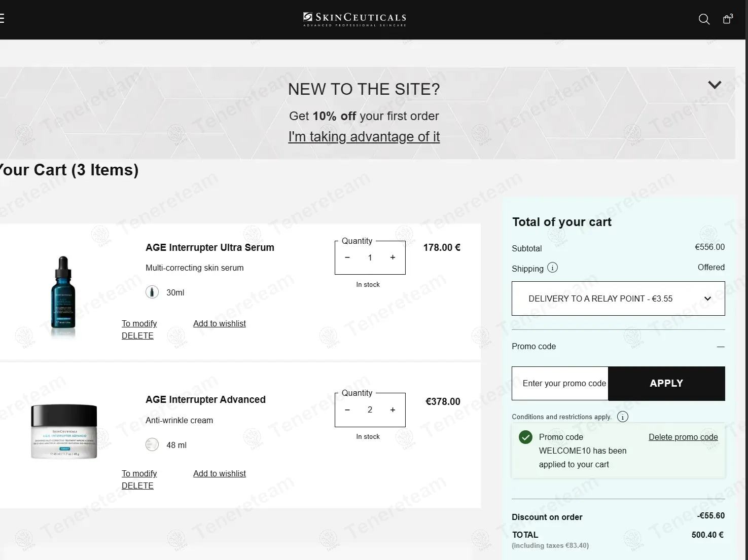
Task: Add AGE Interrupter Advanced to wishlist
Action: [x=219, y=473]
